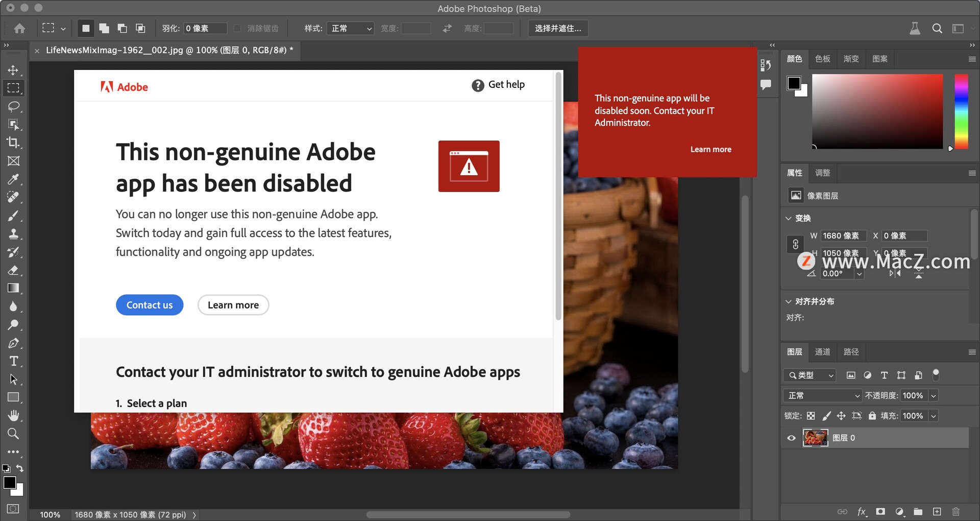Switch to the 色板 panel tab

[x=822, y=59]
